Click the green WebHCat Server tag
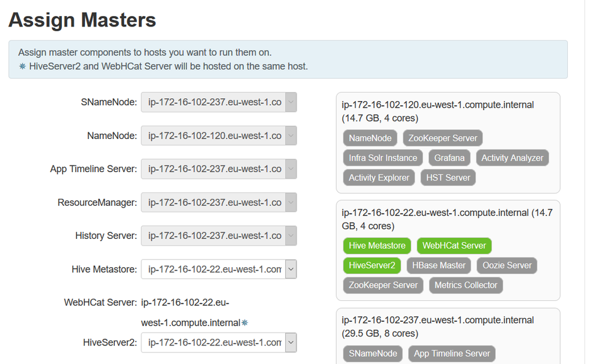The height and width of the screenshot is (364, 601). coord(454,245)
